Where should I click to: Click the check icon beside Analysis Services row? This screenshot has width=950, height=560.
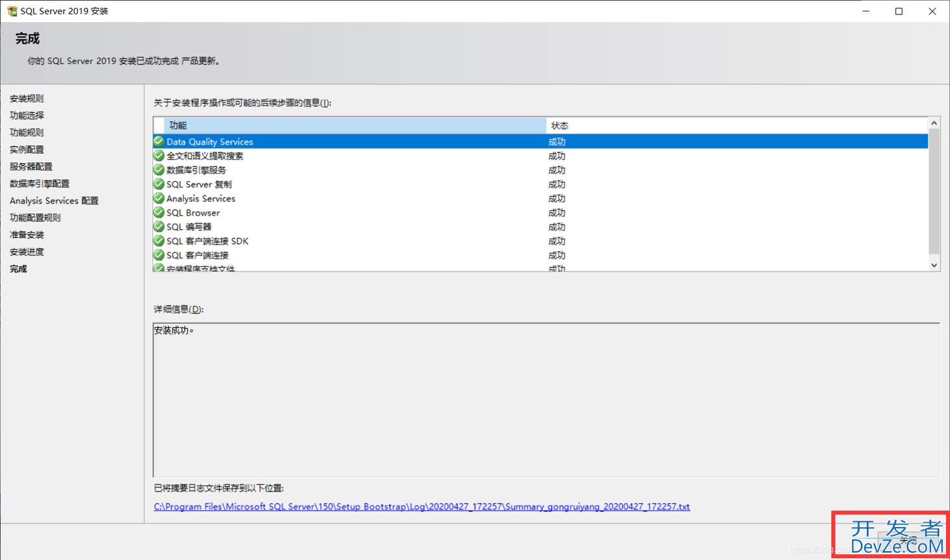[159, 198]
